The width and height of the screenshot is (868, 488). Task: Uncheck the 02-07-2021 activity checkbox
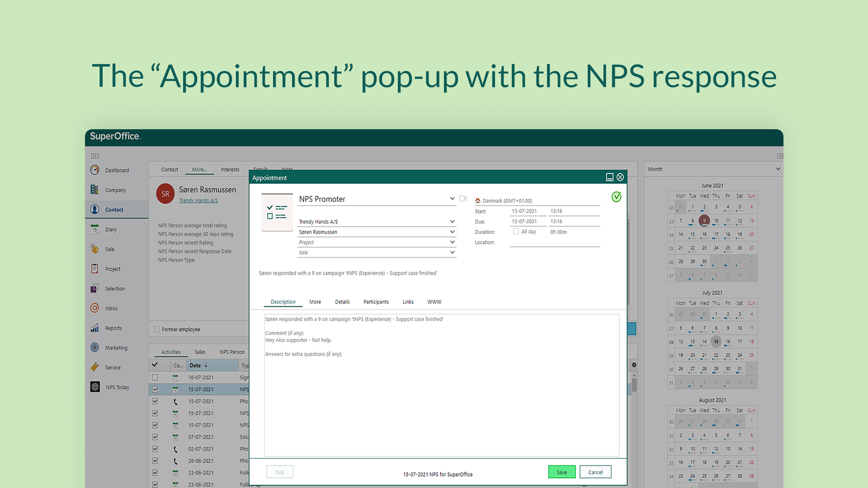pos(155,449)
